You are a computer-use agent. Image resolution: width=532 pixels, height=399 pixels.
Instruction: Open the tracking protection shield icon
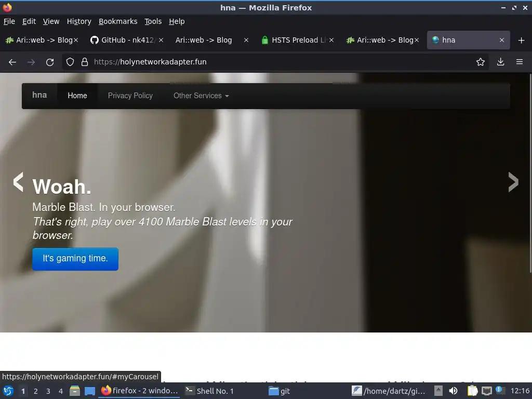pyautogui.click(x=70, y=62)
